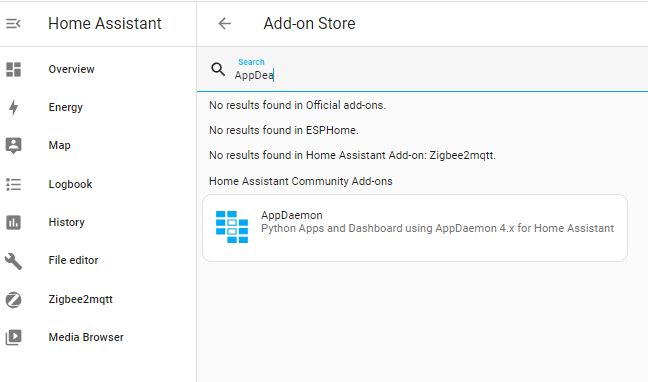Open the AppDaemon add-on title
648x382 pixels.
tap(292, 215)
